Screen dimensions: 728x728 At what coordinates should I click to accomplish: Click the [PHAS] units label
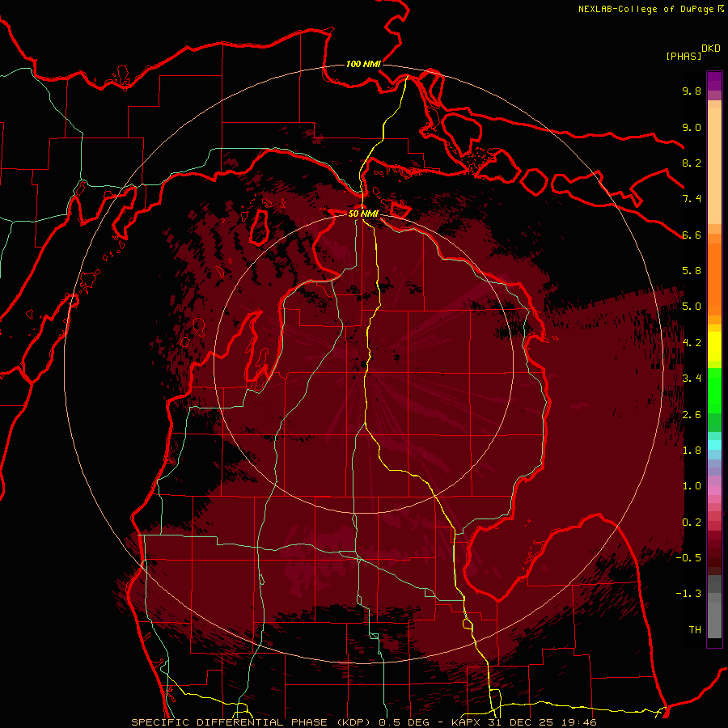tap(684, 56)
